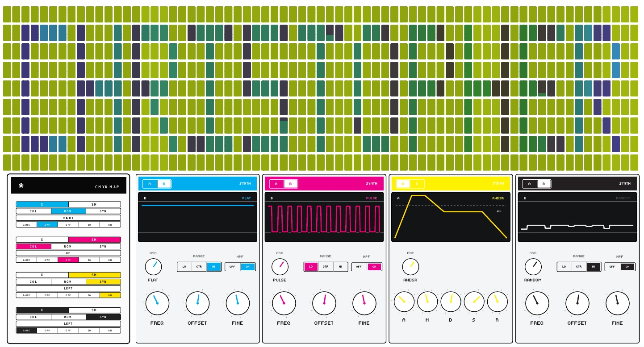Choose SYN in the magenta map section
The width and height of the screenshot is (644, 347).
click(x=103, y=246)
